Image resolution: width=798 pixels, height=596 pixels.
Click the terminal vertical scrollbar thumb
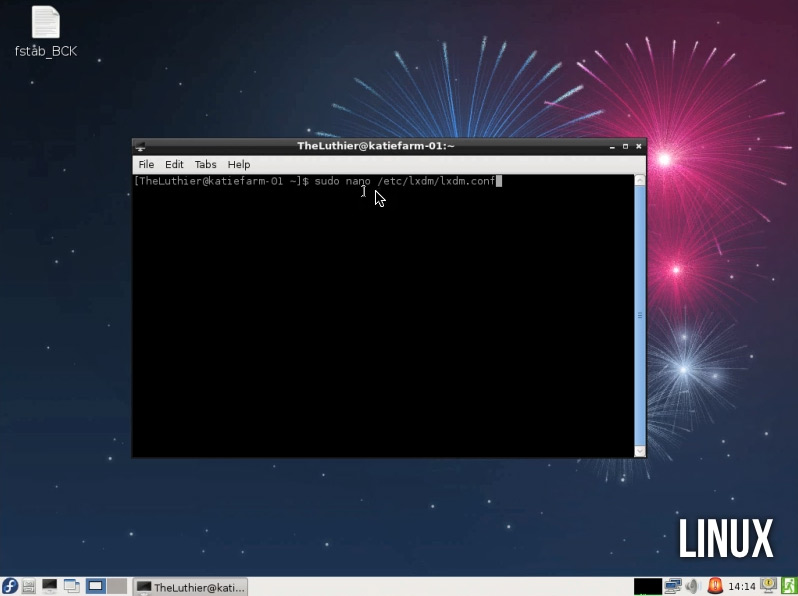click(640, 316)
